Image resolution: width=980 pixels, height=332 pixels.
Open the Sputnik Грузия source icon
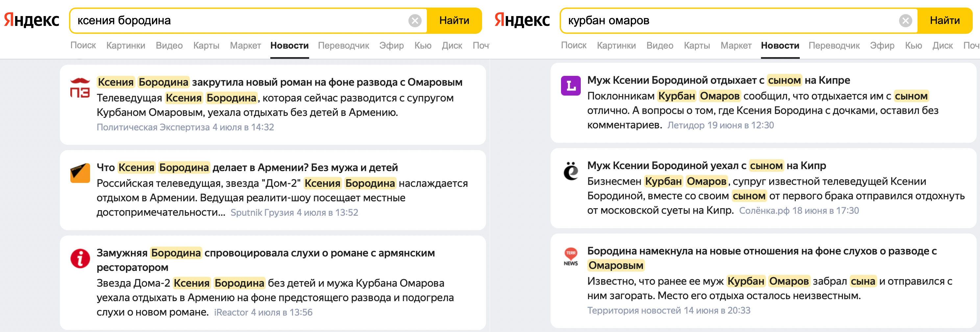point(80,173)
